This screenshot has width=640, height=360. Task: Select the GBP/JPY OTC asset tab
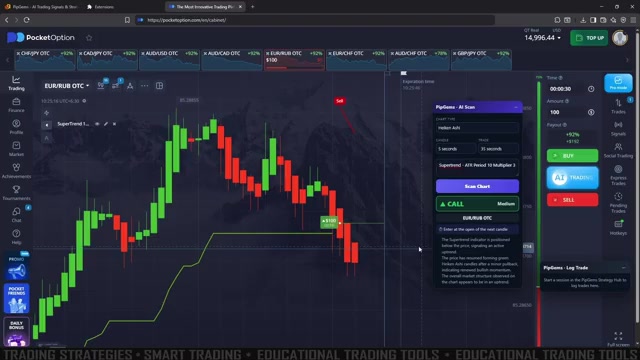481,60
